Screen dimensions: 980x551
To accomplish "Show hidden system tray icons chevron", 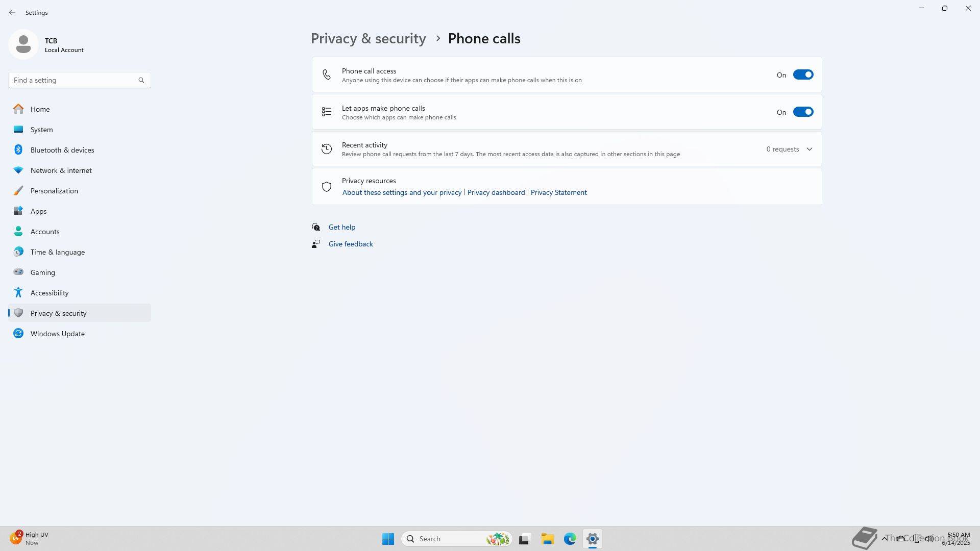I will [x=884, y=538].
